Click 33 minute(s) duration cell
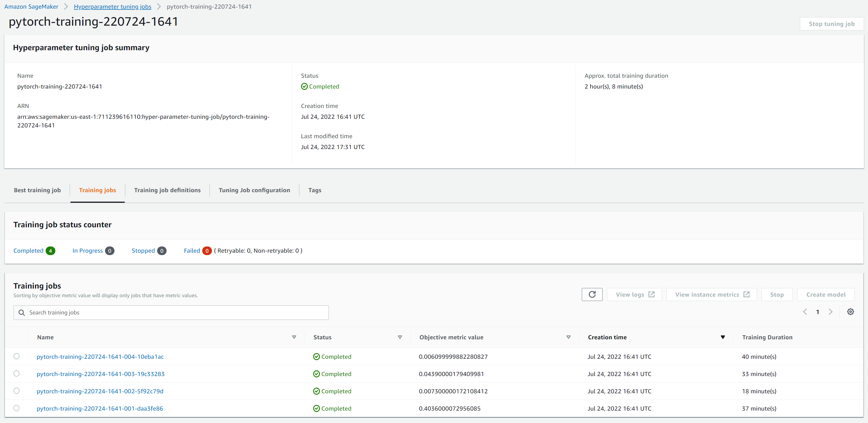Viewport: 868px width, 423px height. point(759,374)
